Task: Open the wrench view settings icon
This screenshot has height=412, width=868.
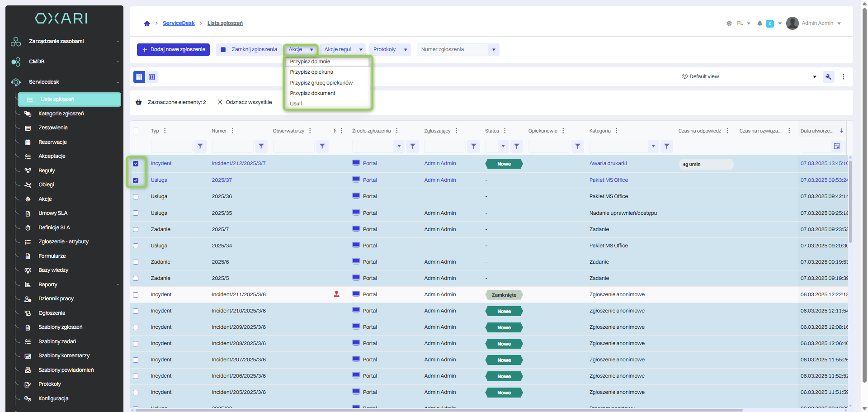Action: point(828,77)
